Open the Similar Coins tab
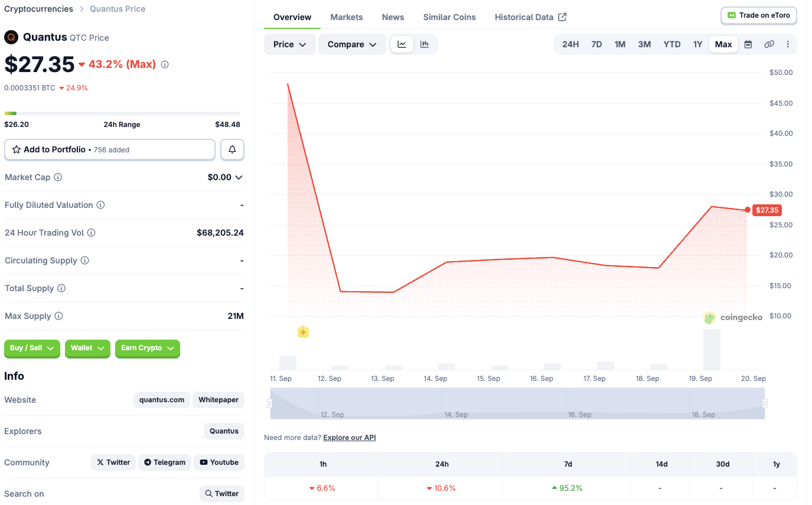 tap(449, 17)
